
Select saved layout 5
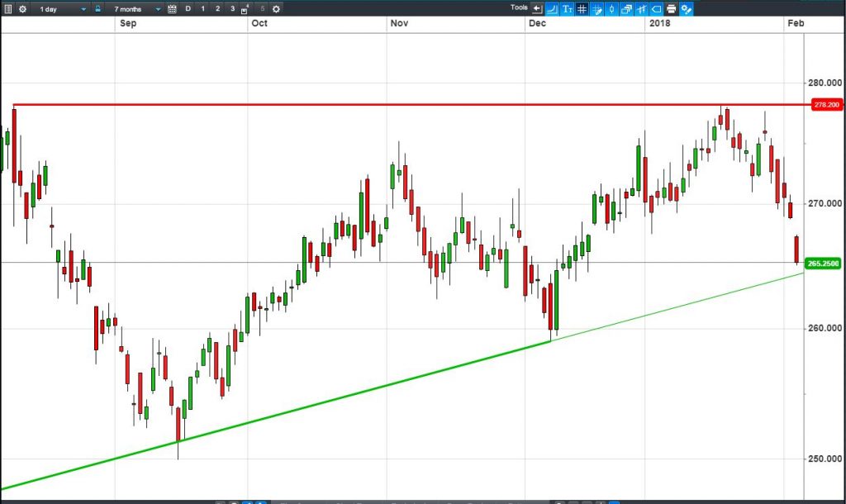coord(262,8)
